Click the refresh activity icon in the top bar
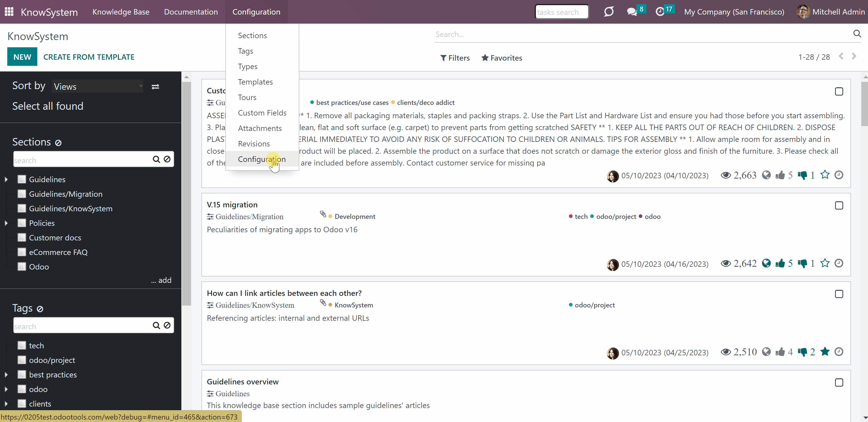The height and width of the screenshot is (422, 868). (609, 12)
